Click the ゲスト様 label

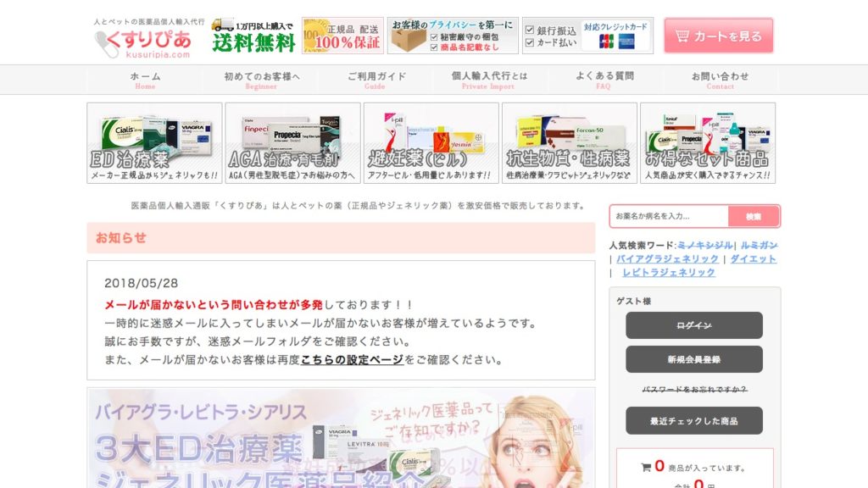634,301
